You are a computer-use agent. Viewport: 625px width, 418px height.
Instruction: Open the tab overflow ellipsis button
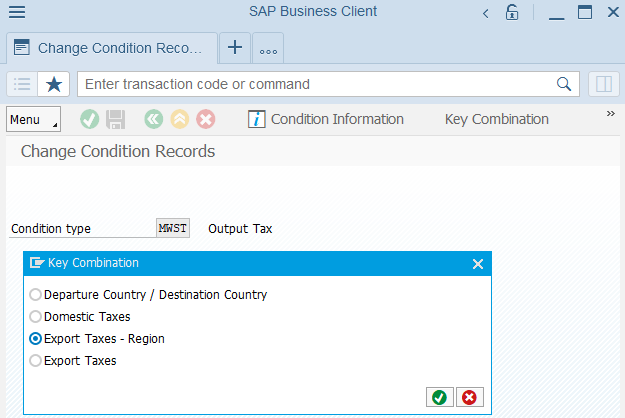tap(268, 49)
